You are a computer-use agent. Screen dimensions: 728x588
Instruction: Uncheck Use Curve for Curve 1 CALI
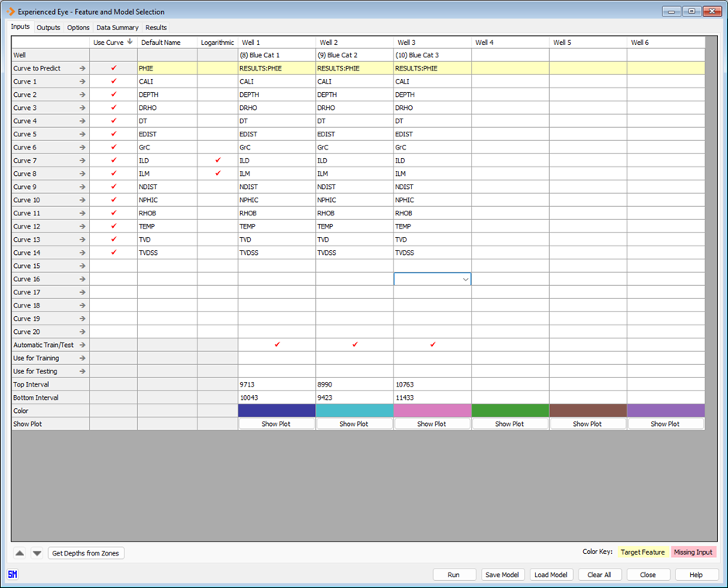click(114, 81)
